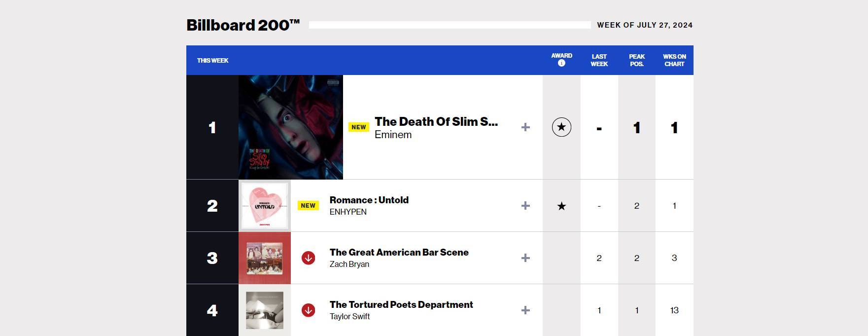
Task: Click weeks on chart value 13 for Taylor Swift
Action: (x=674, y=310)
